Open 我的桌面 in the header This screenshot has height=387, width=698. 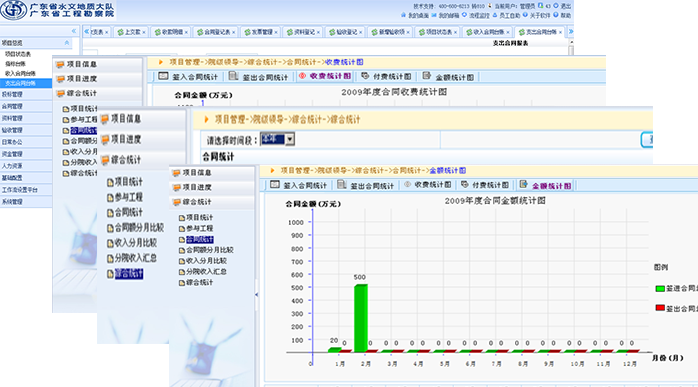pyautogui.click(x=418, y=15)
